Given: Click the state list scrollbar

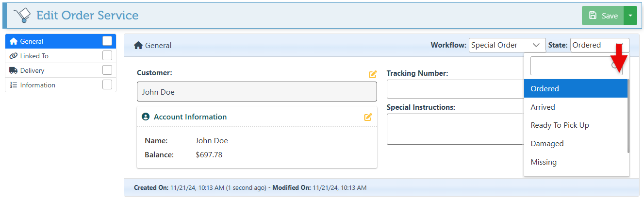Looking at the screenshot, I should (x=628, y=117).
